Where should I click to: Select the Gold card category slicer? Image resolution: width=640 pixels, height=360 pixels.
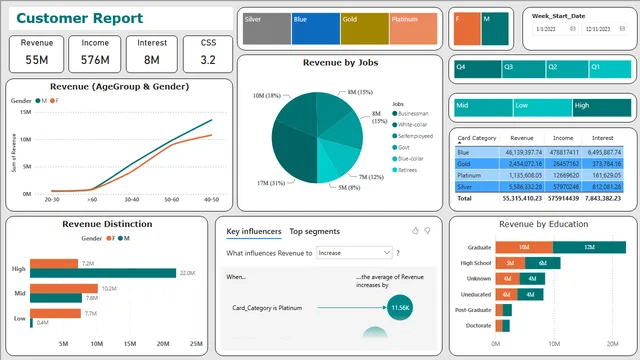(x=365, y=29)
